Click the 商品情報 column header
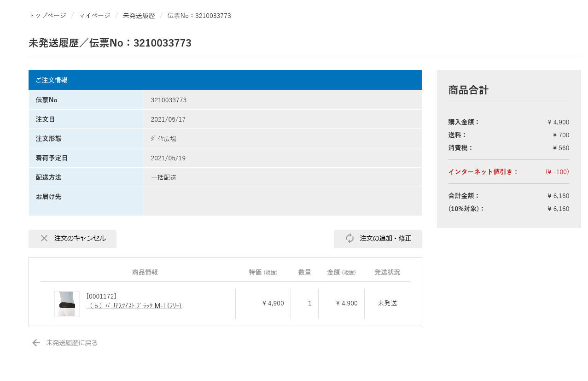588x381 pixels. pos(145,272)
